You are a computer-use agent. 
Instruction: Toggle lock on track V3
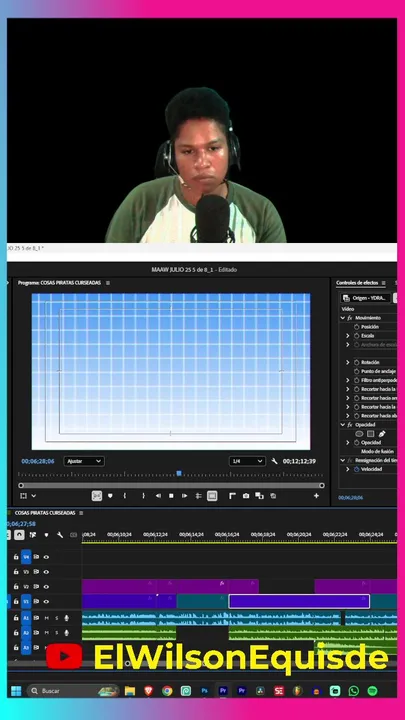(16, 572)
